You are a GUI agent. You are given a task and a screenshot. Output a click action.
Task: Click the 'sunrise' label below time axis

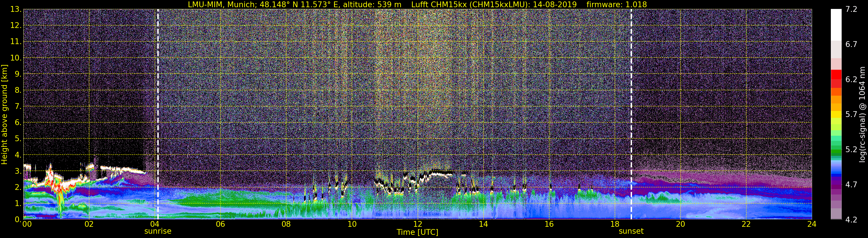158,231
